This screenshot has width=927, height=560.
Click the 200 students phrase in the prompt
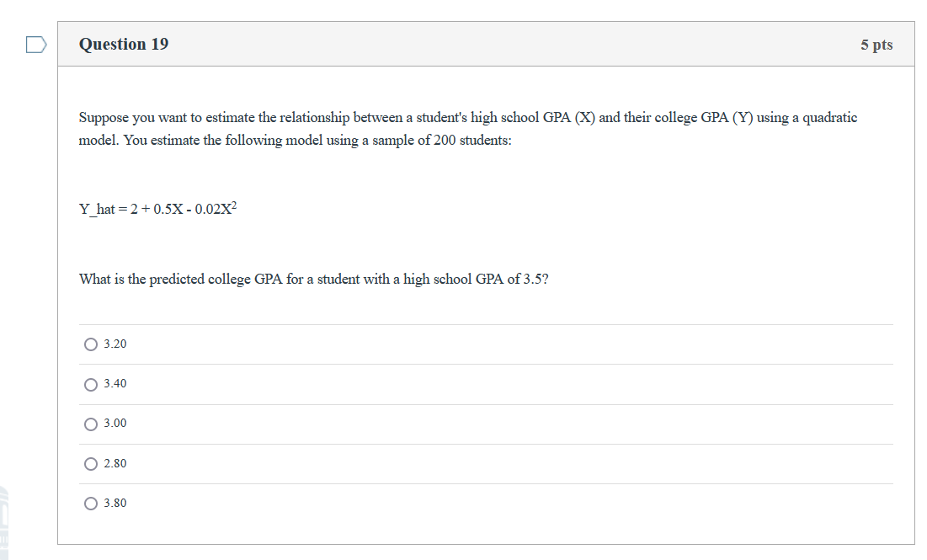coord(471,140)
